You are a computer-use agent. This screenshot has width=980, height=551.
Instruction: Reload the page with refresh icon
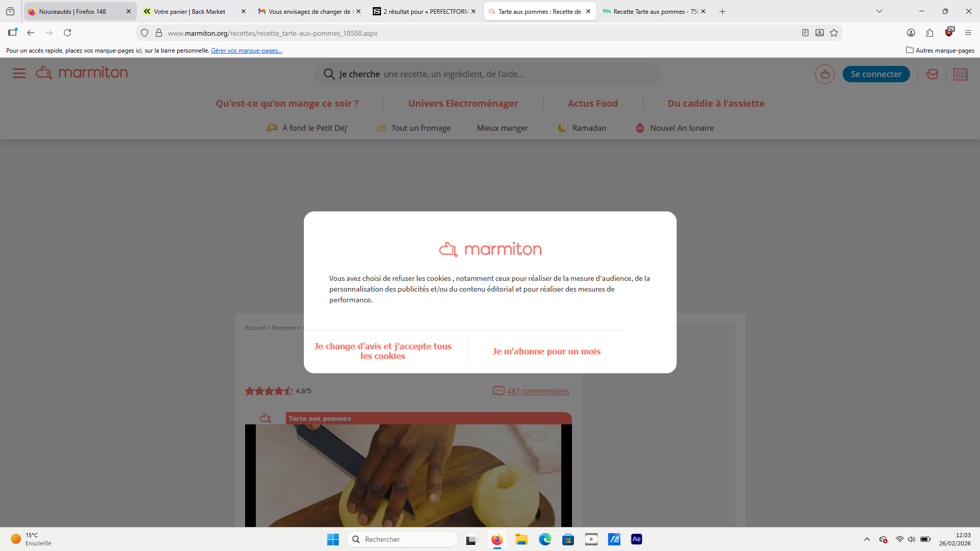point(67,33)
